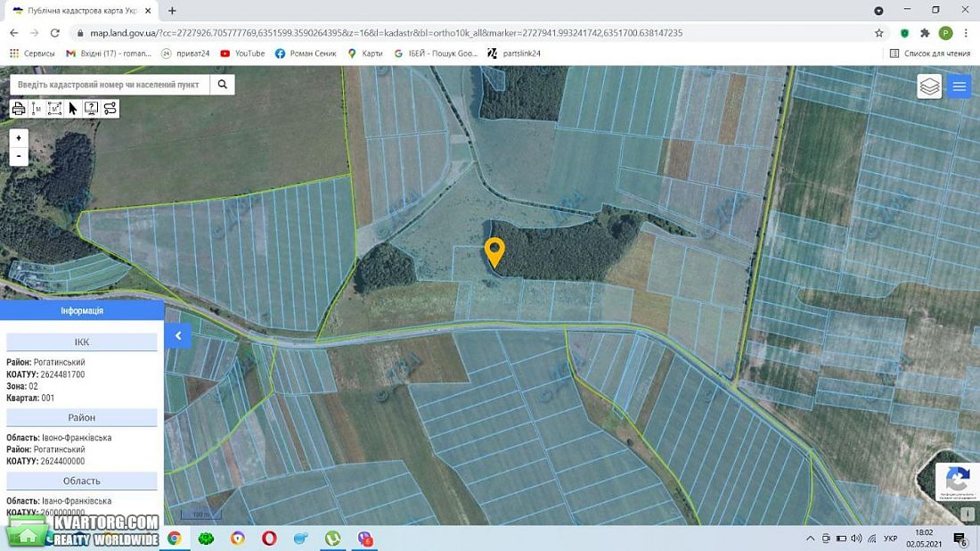
Task: Click Chrome in the taskbar
Action: point(175,538)
